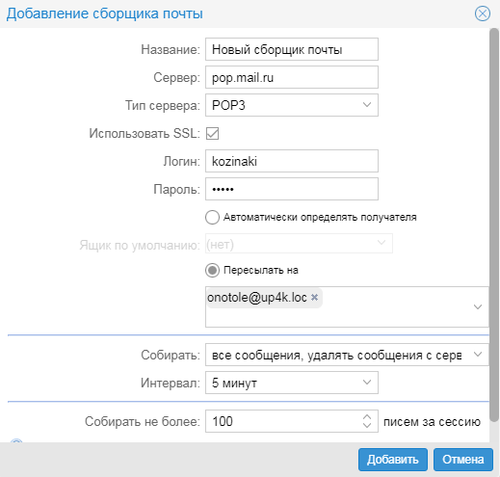Click the Отмена button
500x477 pixels.
tap(463, 460)
